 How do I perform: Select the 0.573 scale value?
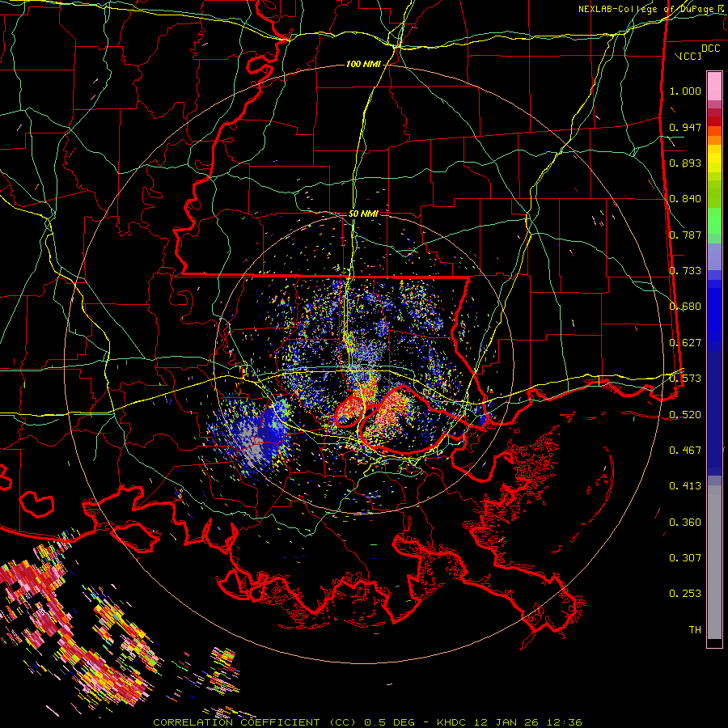click(x=685, y=379)
